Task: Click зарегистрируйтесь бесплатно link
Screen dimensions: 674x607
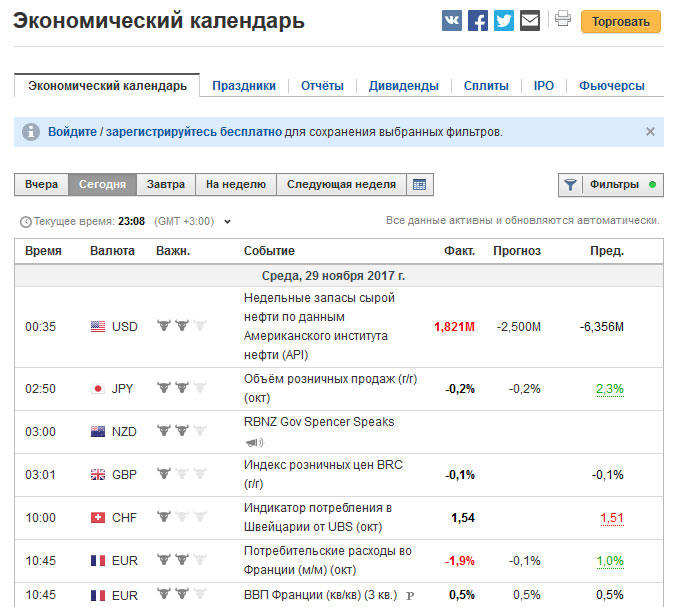Action: coord(194,132)
